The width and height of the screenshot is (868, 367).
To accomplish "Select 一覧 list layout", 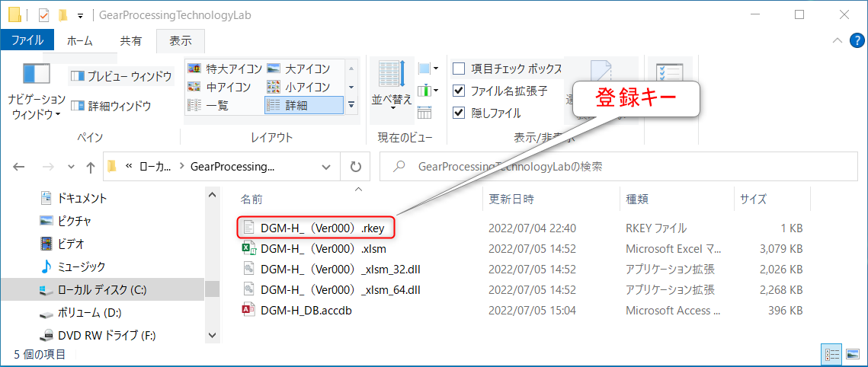I will 208,105.
